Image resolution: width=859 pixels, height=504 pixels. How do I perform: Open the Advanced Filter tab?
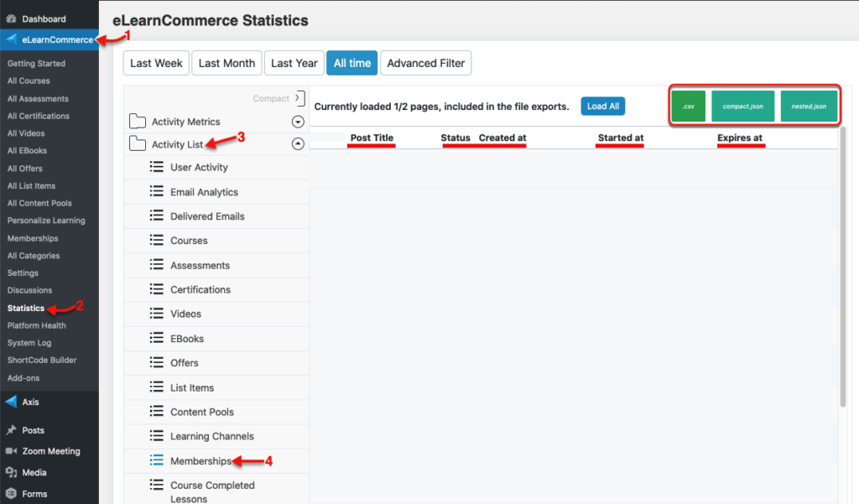pos(425,63)
